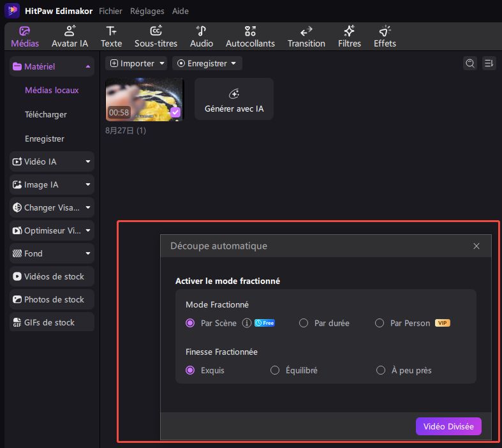Image resolution: width=502 pixels, height=448 pixels.
Task: Collapse the Matériel section
Action: click(x=88, y=66)
